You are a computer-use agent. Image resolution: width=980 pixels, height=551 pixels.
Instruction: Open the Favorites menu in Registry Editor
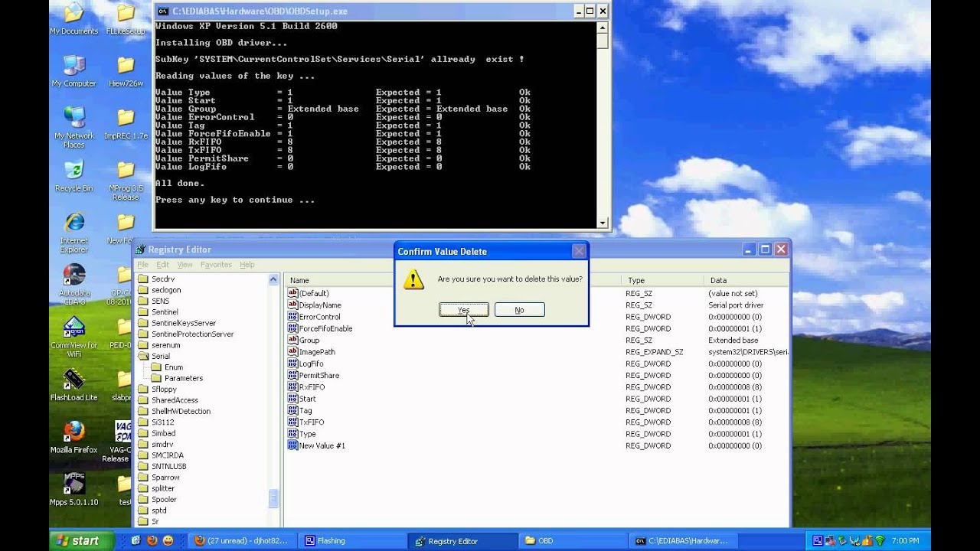(216, 265)
